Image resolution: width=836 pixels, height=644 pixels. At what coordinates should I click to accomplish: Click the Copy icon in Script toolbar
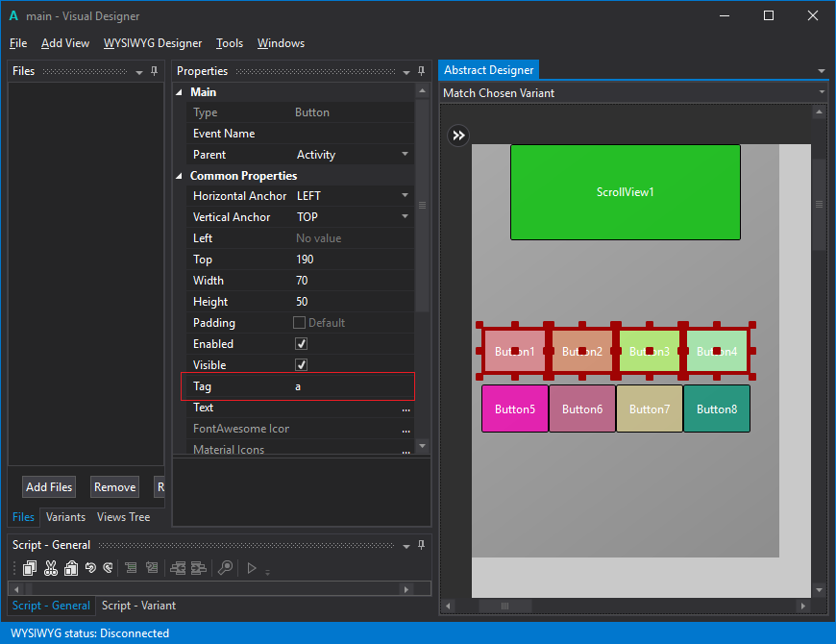(30, 568)
